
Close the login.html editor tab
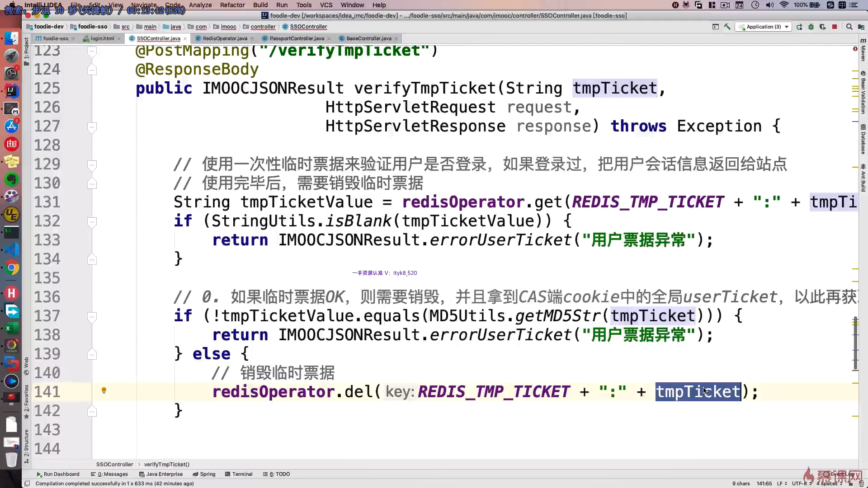pyautogui.click(x=119, y=39)
